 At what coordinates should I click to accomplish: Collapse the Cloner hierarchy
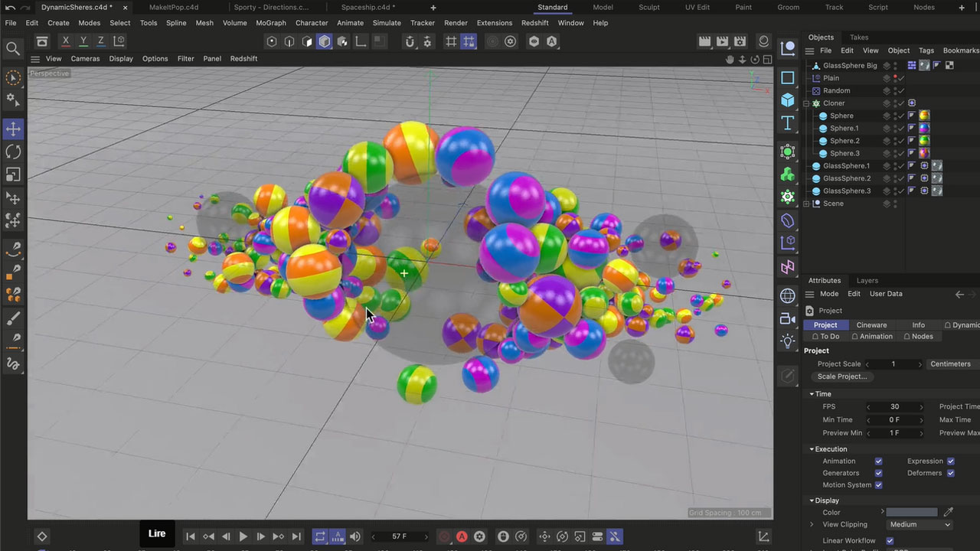click(806, 103)
